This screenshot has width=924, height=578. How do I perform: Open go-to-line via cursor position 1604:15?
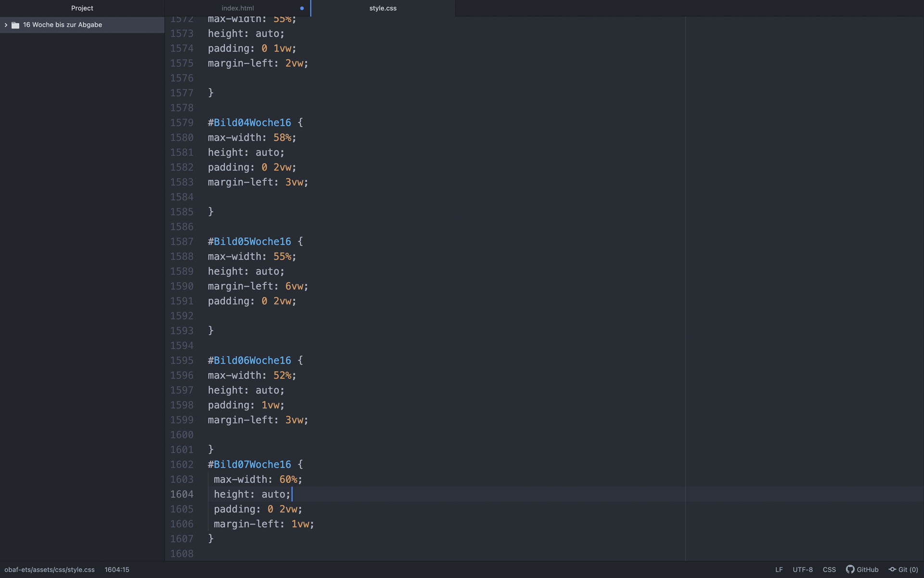[117, 569]
